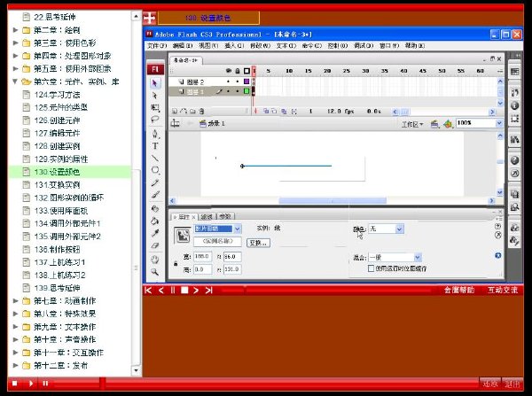Click the Delete Layer trash icon

[x=201, y=112]
